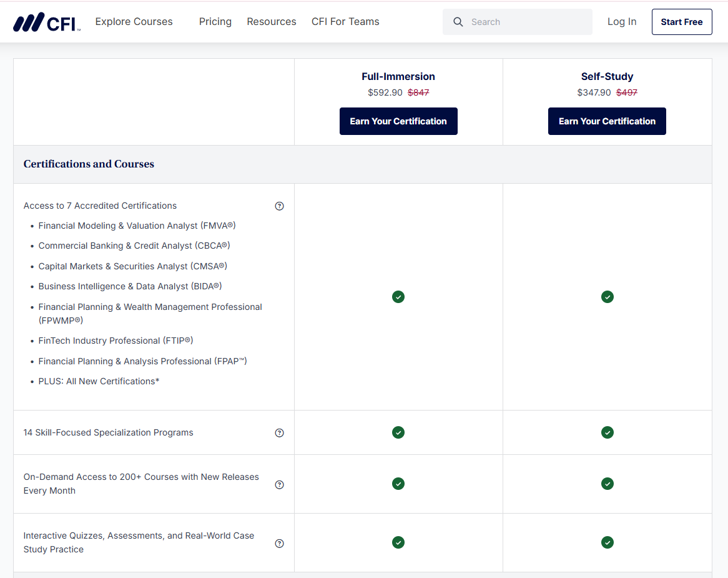728x578 pixels.
Task: Click Financial Planning & Wealth Management Professional item
Action: tap(150, 314)
